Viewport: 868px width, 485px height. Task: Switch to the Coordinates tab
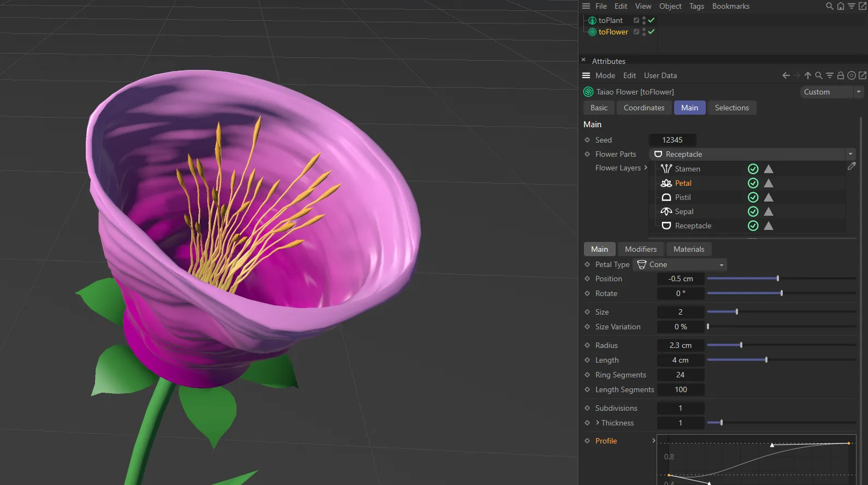click(x=644, y=108)
